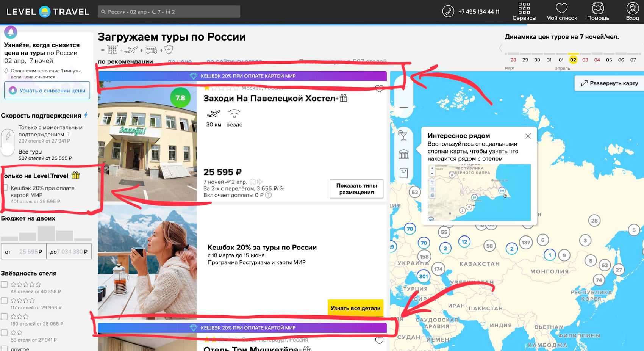
Task: Show museums layer on the map
Action: [x=403, y=154]
